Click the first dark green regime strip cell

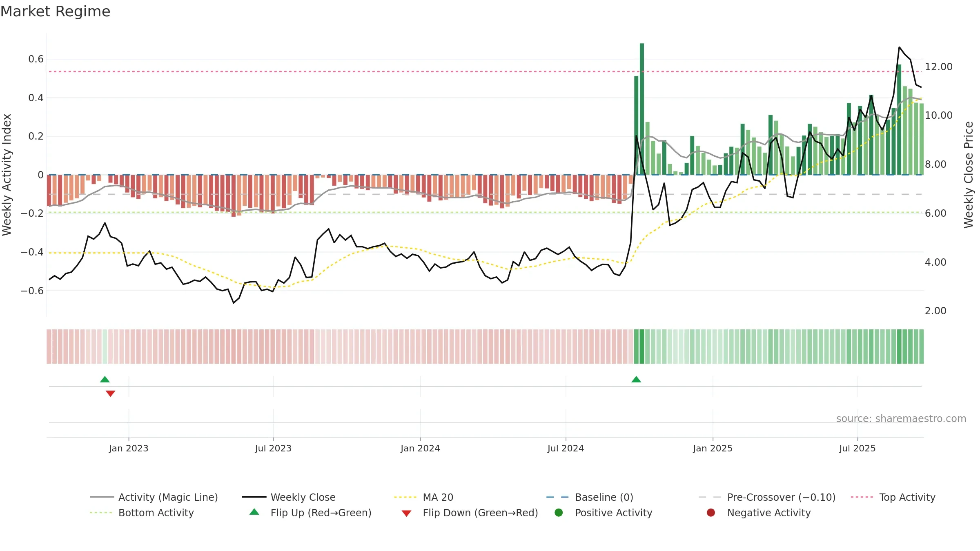636,346
